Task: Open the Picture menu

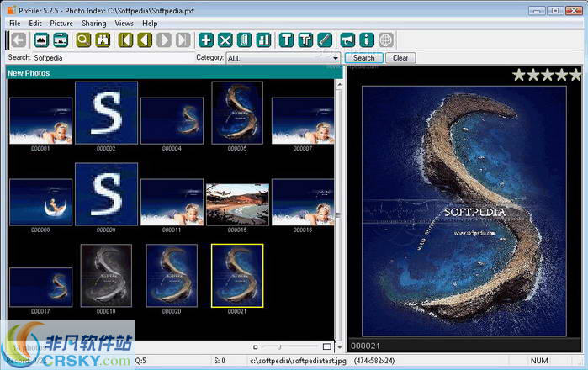Action: (61, 24)
